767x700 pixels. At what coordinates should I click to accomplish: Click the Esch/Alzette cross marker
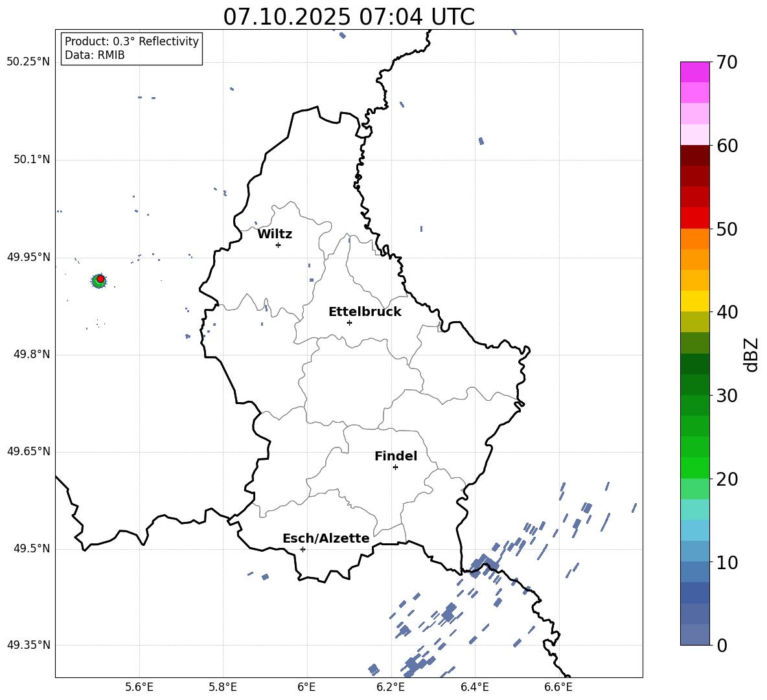coord(303,549)
